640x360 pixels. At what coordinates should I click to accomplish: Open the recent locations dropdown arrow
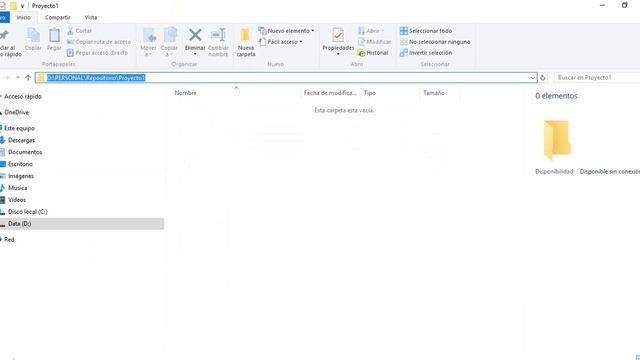point(18,78)
